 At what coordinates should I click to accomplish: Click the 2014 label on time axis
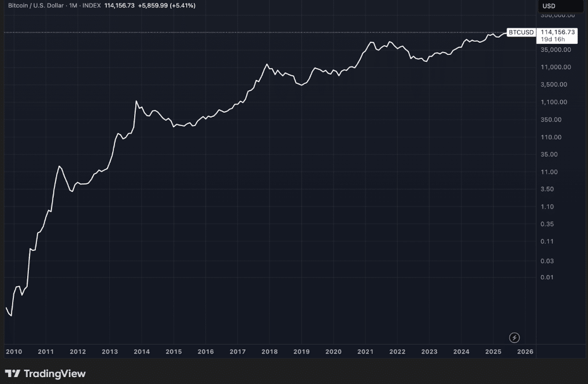tap(142, 352)
